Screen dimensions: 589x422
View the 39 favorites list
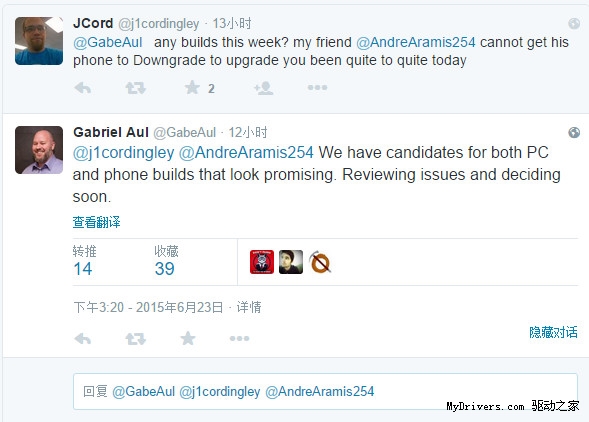166,261
